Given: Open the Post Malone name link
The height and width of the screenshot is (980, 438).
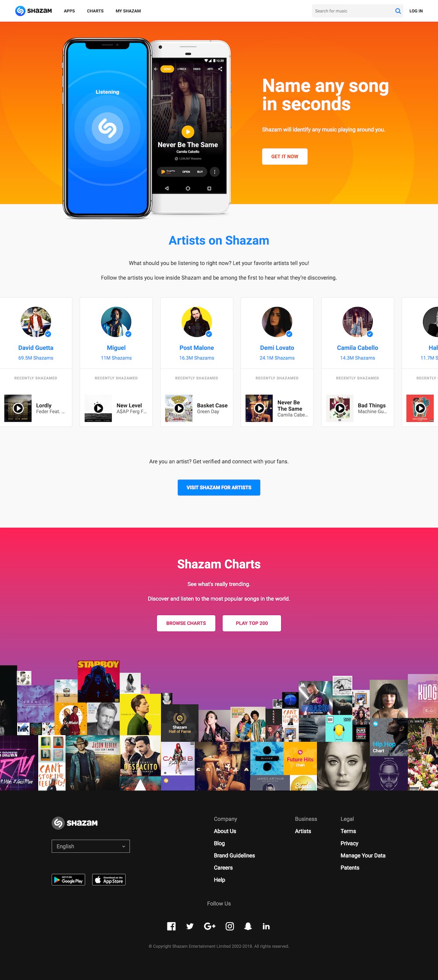Looking at the screenshot, I should [197, 348].
